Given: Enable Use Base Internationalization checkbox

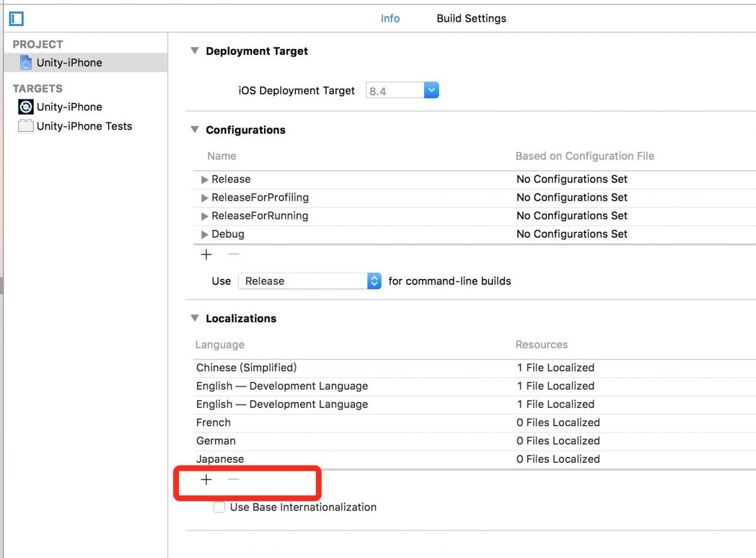Looking at the screenshot, I should pyautogui.click(x=219, y=507).
